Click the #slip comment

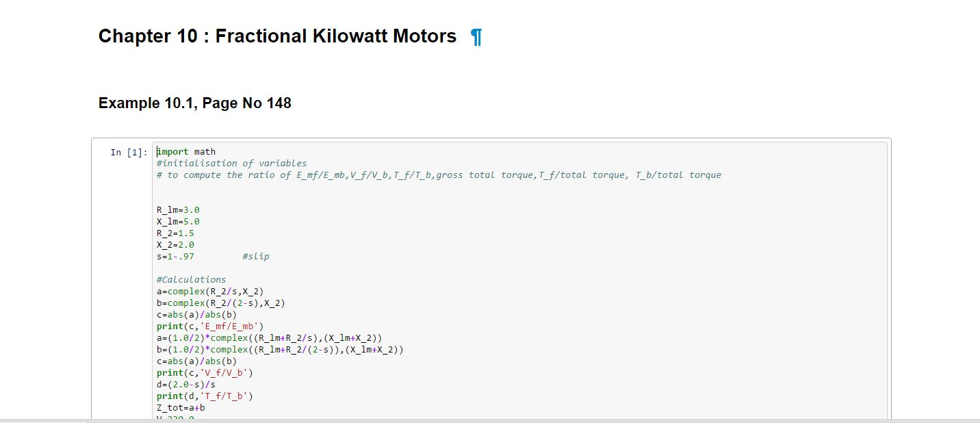pyautogui.click(x=255, y=257)
